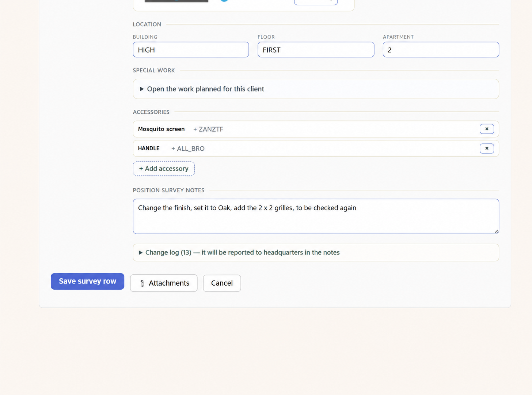Select the Floor field containing FIRST
The image size is (532, 395).
[316, 50]
